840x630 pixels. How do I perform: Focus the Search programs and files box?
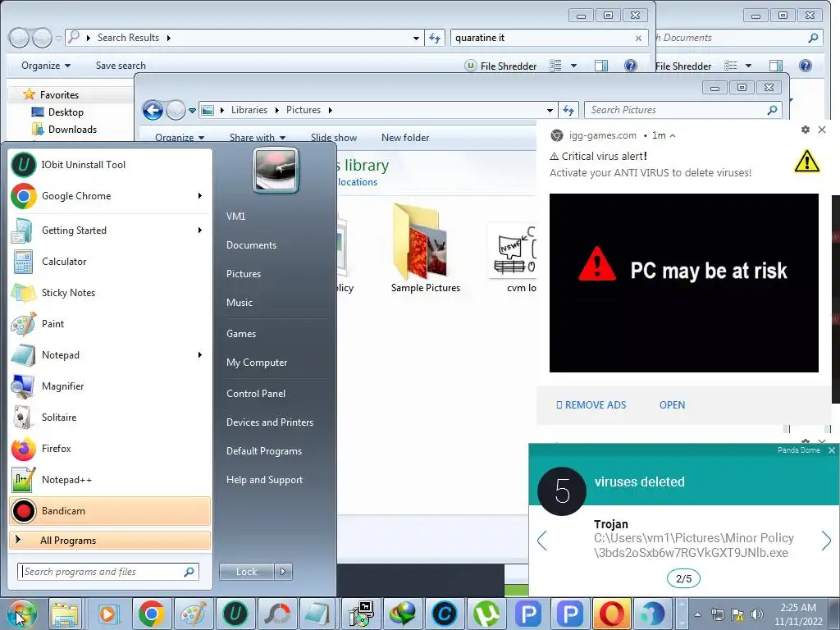(108, 572)
